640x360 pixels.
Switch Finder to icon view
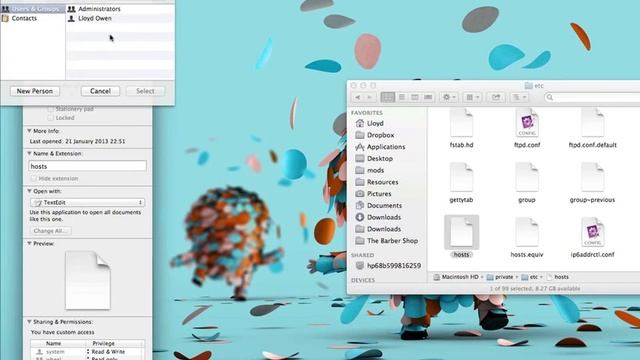click(x=387, y=97)
